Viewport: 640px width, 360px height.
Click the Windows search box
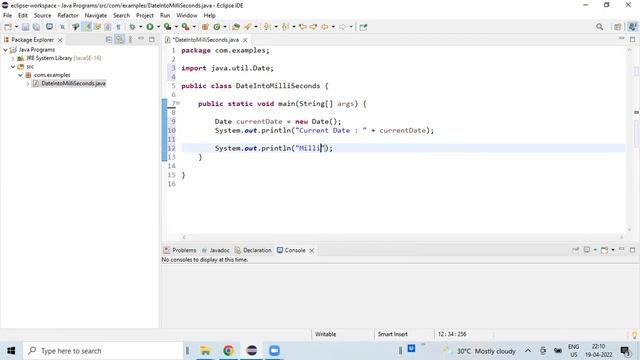102,351
